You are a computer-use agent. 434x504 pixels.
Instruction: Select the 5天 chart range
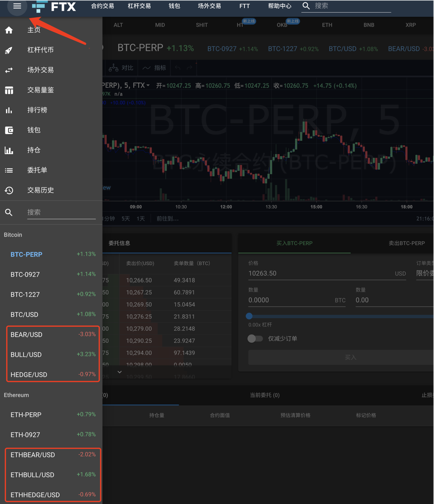[126, 219]
